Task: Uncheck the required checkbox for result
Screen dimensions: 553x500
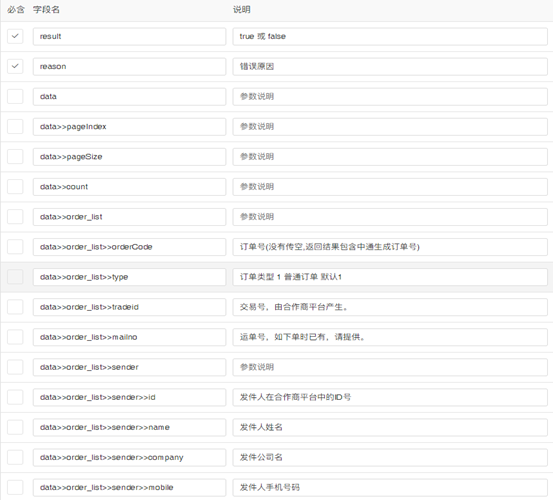Action: (x=15, y=36)
